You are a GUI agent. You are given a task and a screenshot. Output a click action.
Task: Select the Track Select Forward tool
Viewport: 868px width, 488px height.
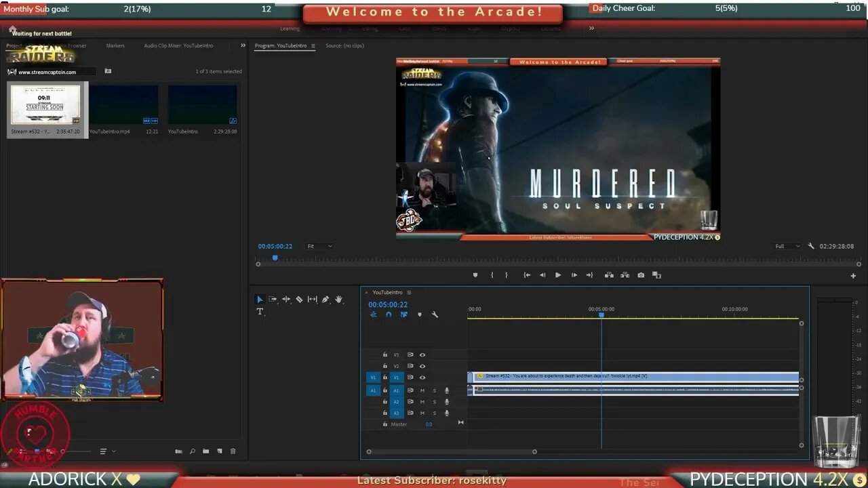click(273, 299)
